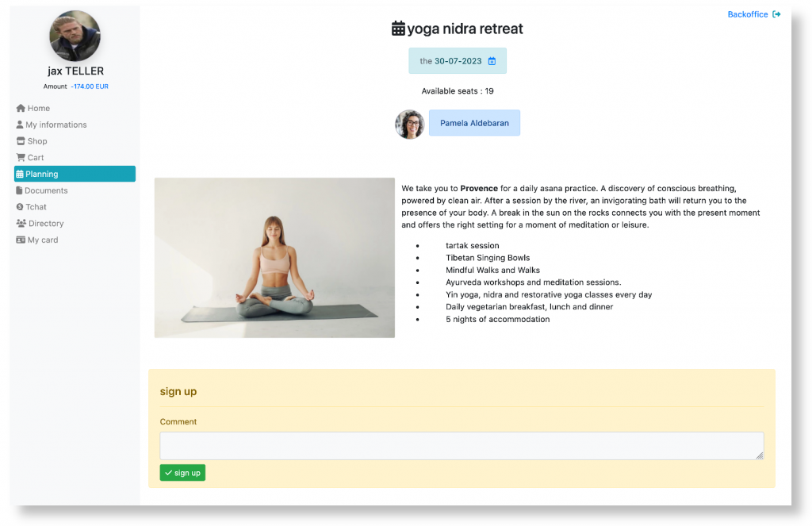
Task: Open the Backoffice link
Action: [748, 14]
